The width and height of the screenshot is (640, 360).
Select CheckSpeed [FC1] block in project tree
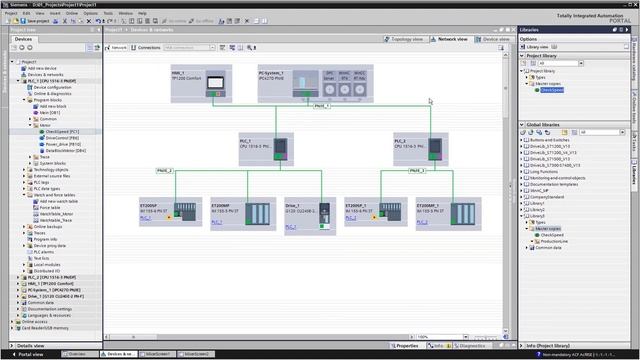click(62, 132)
